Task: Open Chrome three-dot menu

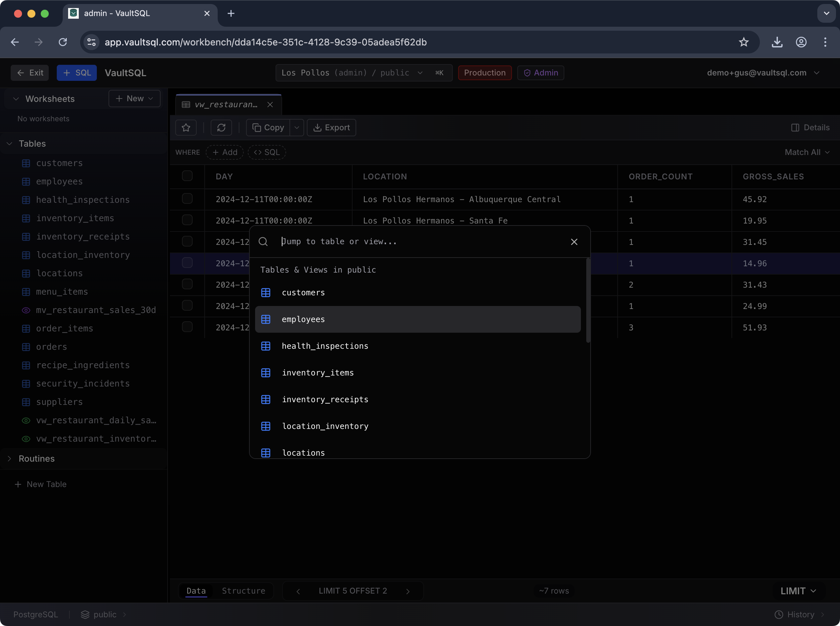Action: click(825, 42)
